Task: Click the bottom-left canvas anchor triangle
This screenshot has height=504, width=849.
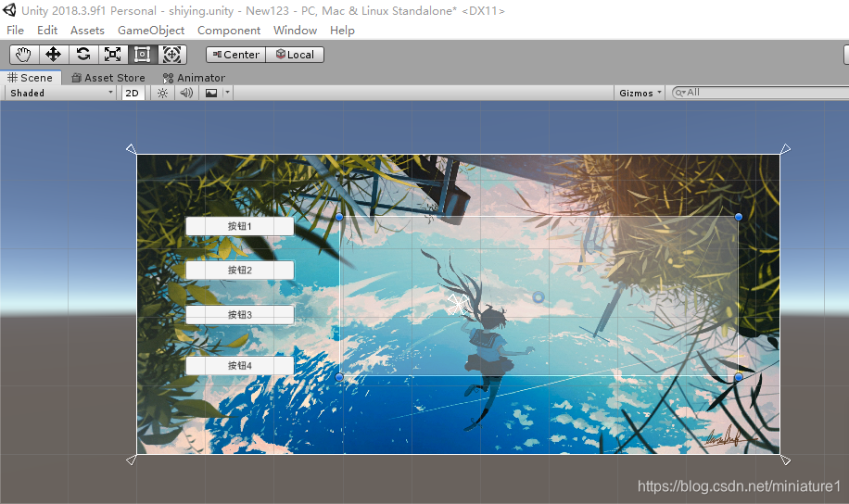Action: 131,460
